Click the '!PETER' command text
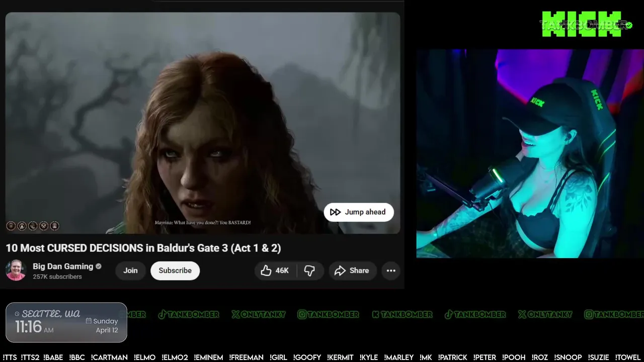Viewport: 644px width, 362px height. [484, 357]
